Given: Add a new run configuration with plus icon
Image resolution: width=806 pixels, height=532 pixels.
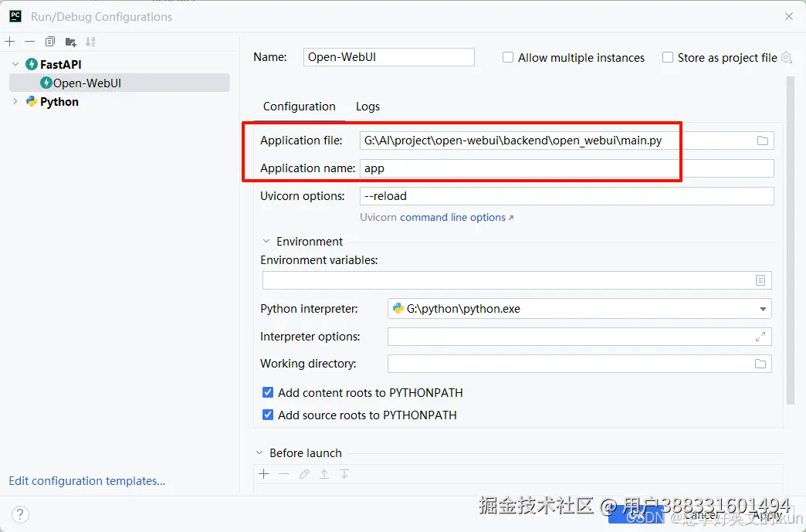Looking at the screenshot, I should (x=10, y=42).
